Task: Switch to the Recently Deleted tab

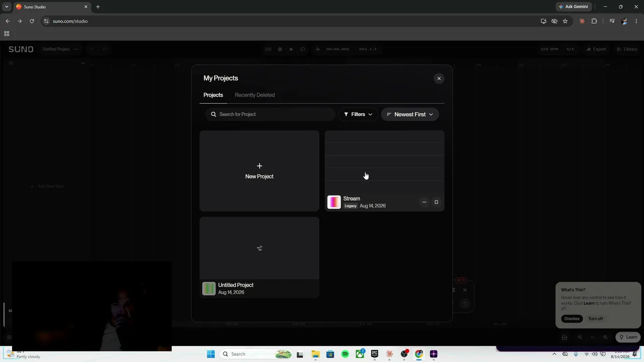Action: pos(255,95)
